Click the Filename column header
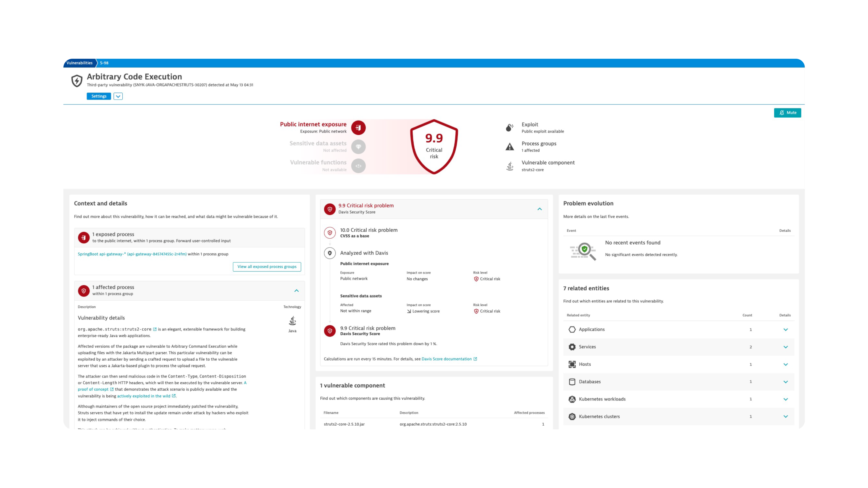 [x=331, y=413]
